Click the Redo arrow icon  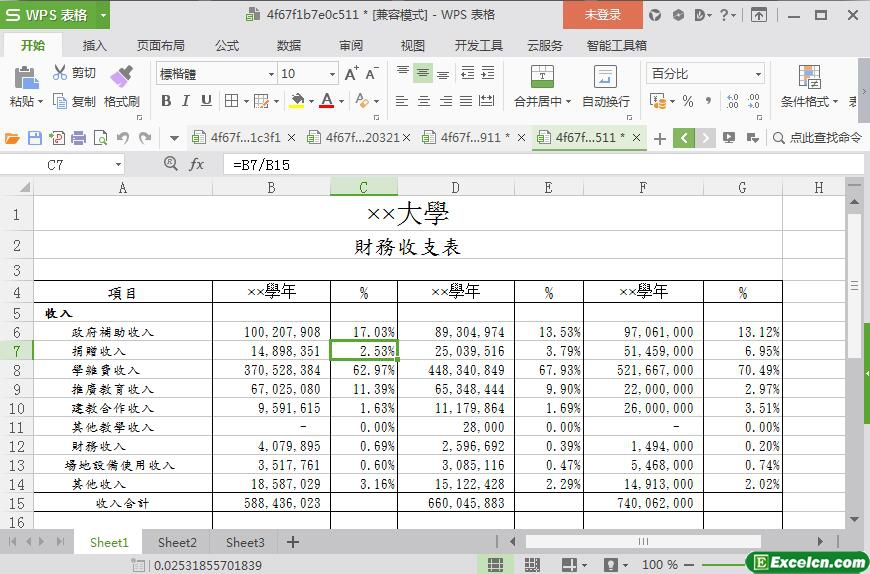(x=145, y=138)
